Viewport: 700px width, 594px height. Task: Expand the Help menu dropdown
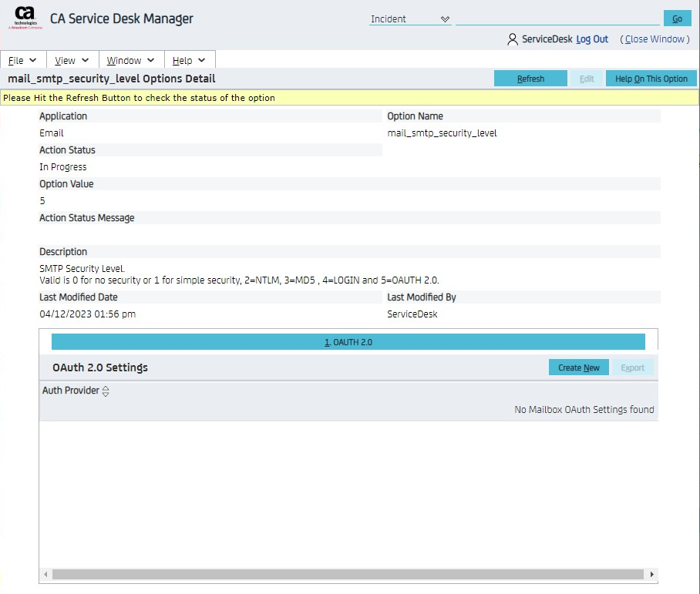pos(189,60)
